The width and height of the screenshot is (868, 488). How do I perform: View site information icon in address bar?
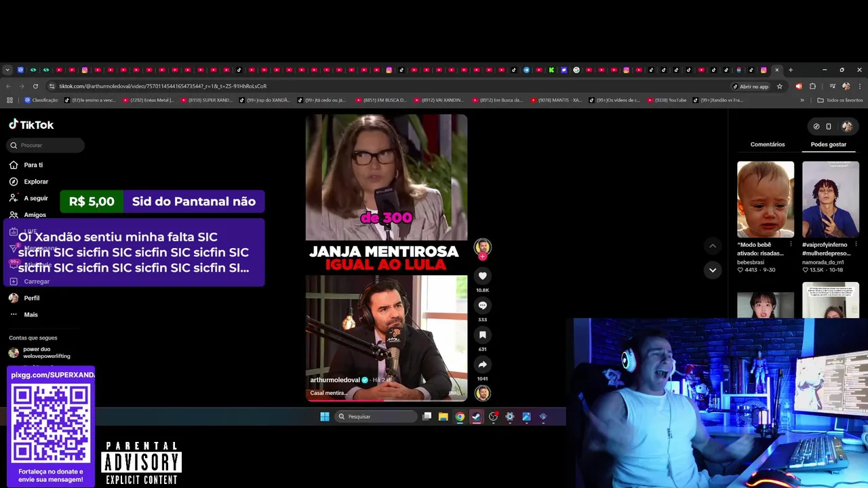pyautogui.click(x=52, y=86)
